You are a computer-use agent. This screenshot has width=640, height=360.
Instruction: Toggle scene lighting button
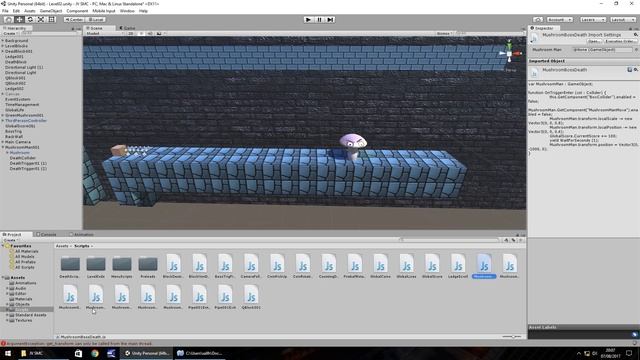point(141,33)
